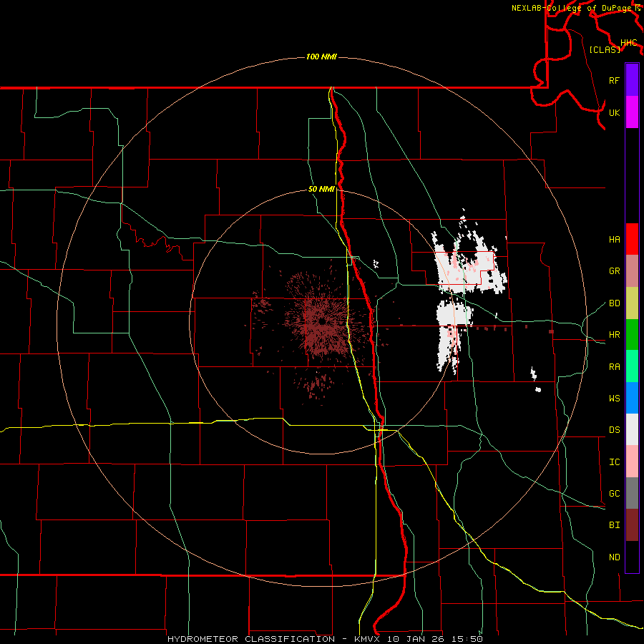644x644 pixels.
Task: Click the 'NEXLAB-College of DuPage' credit text
Action: pos(571,8)
